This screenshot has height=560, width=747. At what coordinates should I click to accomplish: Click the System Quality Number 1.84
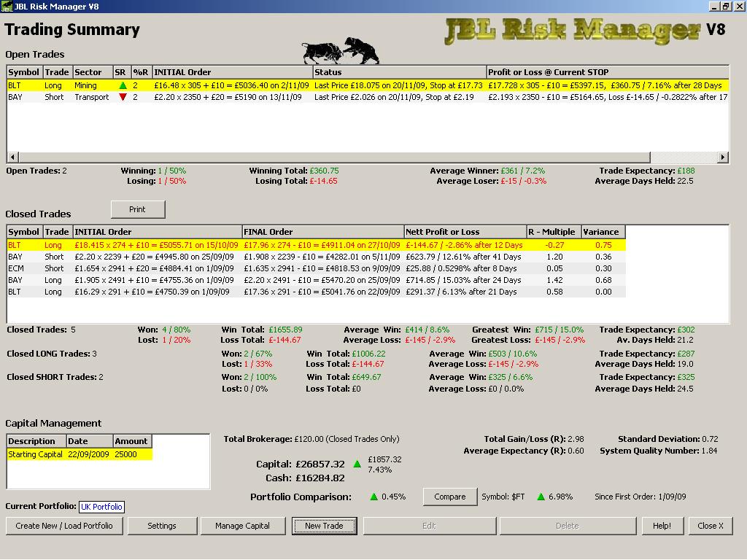(709, 451)
